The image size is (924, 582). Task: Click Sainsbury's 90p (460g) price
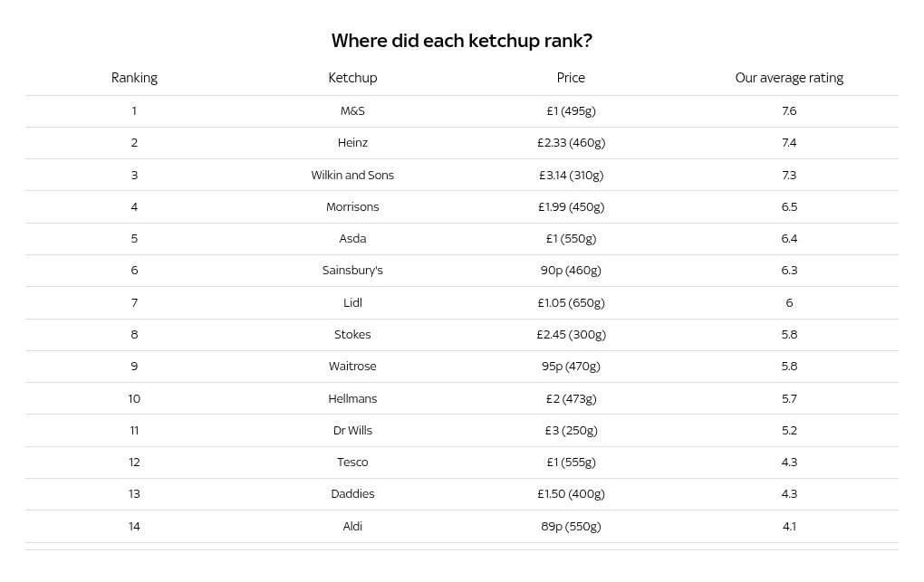[x=571, y=271]
